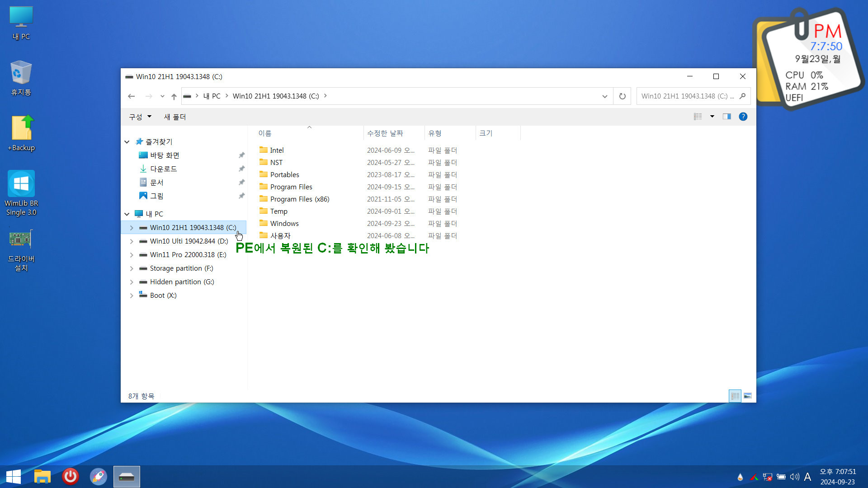This screenshot has width=868, height=488.
Task: Expand the address bar history dropdown
Action: 604,96
